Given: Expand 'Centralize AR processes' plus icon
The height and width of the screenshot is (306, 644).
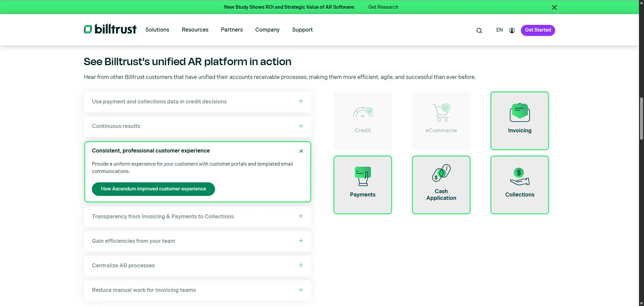Looking at the screenshot, I should tap(301, 265).
